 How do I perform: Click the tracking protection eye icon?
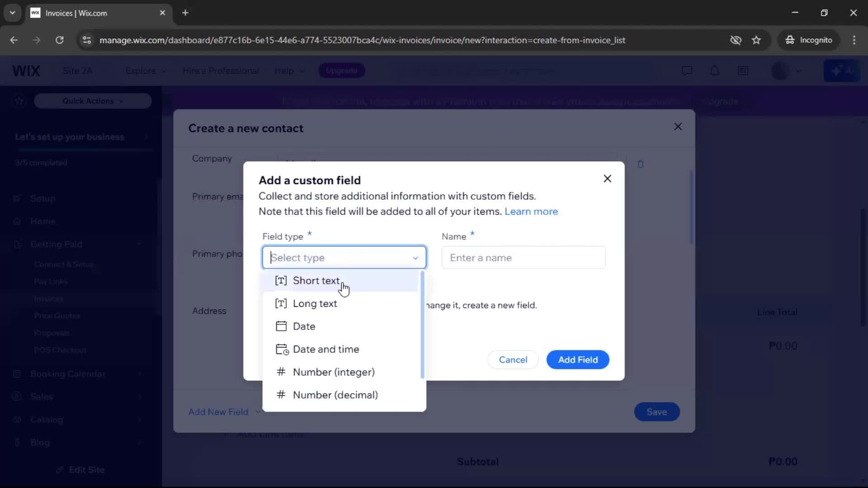click(x=736, y=40)
